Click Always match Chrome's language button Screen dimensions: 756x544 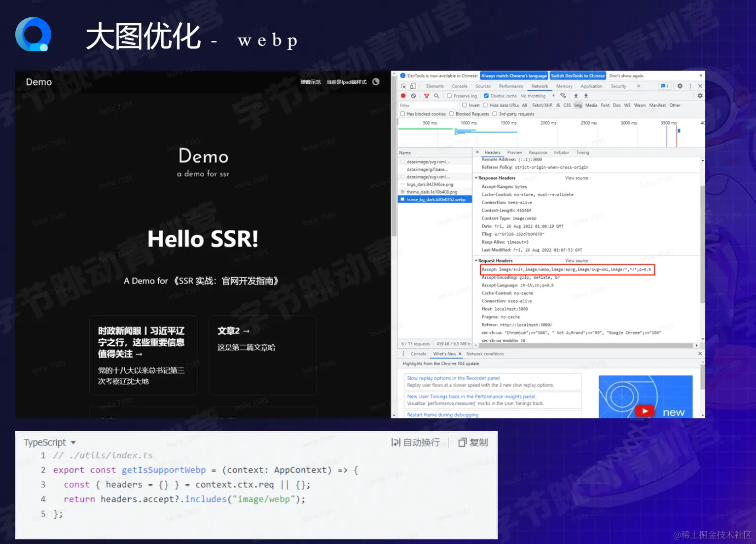tap(514, 76)
